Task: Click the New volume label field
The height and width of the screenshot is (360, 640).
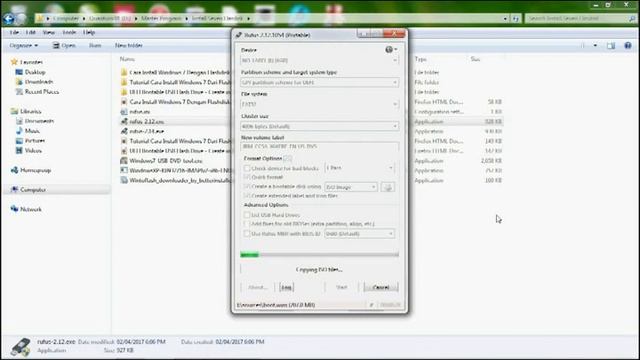Action: (319, 146)
